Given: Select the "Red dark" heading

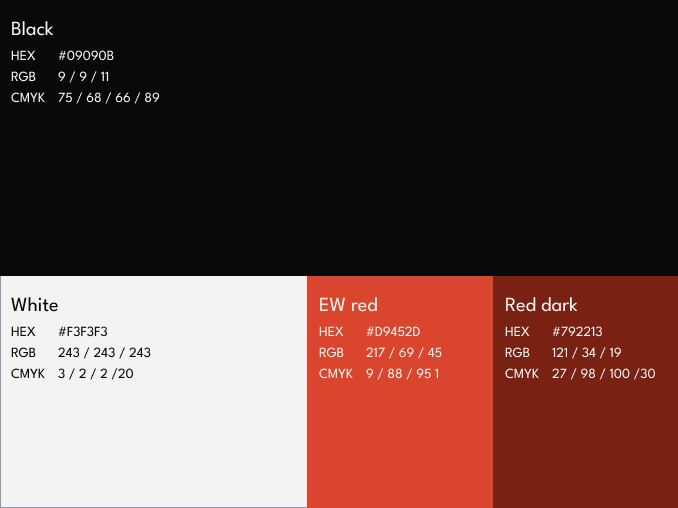Looking at the screenshot, I should [x=541, y=305].
